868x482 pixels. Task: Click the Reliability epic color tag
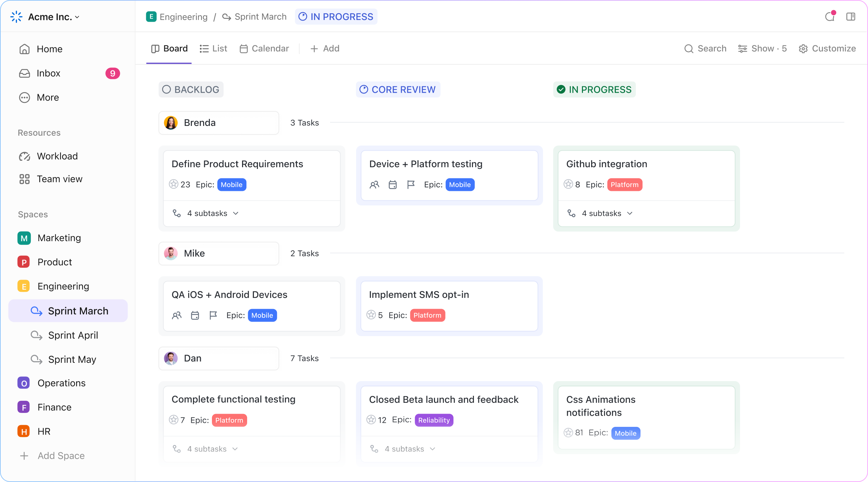pos(434,420)
